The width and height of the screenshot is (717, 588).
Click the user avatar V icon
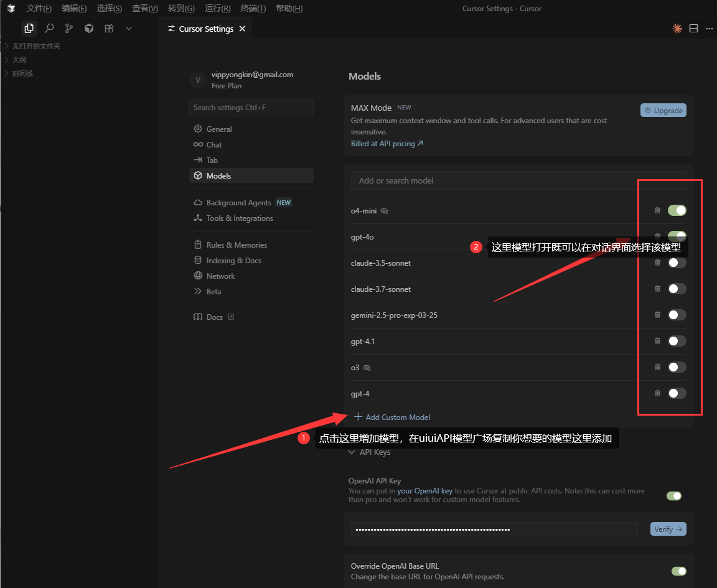click(197, 80)
